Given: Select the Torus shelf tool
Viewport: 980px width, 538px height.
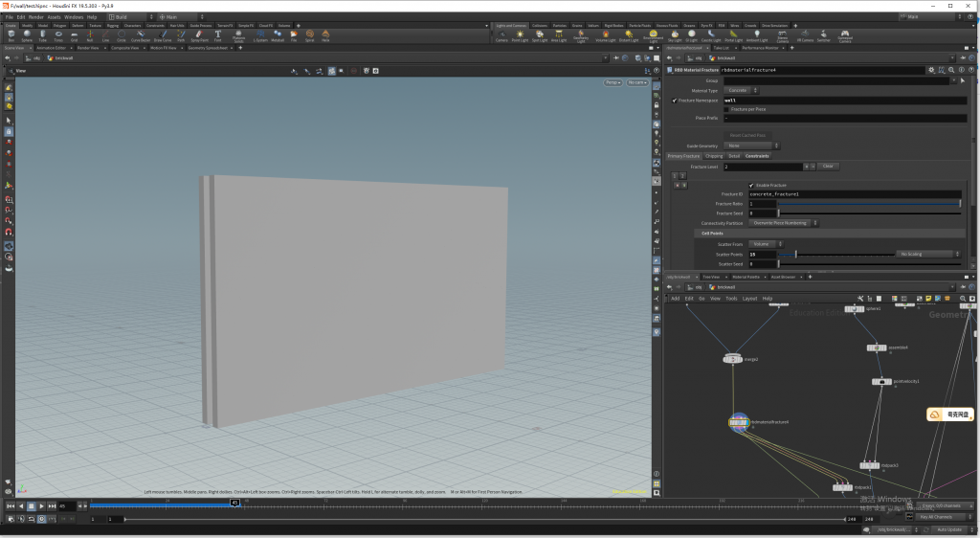Looking at the screenshot, I should pos(58,35).
